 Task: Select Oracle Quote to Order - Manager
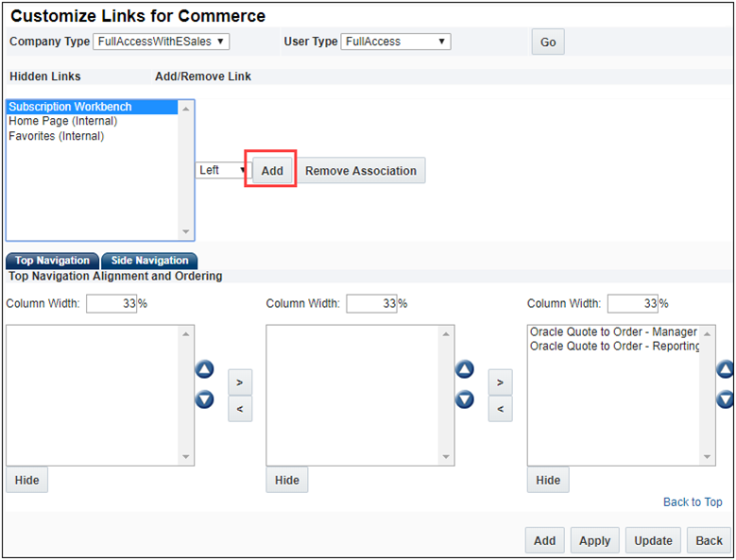coord(613,332)
